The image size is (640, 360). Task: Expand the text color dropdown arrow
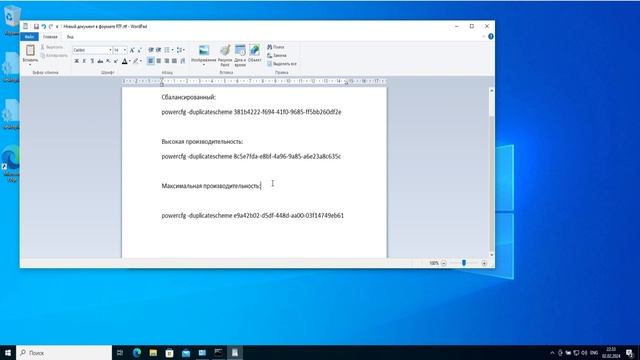pyautogui.click(x=130, y=61)
